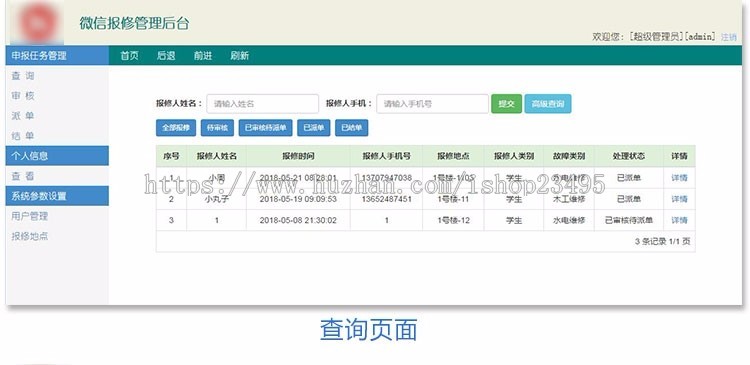The height and width of the screenshot is (365, 750).
Task: Click the 报修地点 column header
Action: (453, 156)
